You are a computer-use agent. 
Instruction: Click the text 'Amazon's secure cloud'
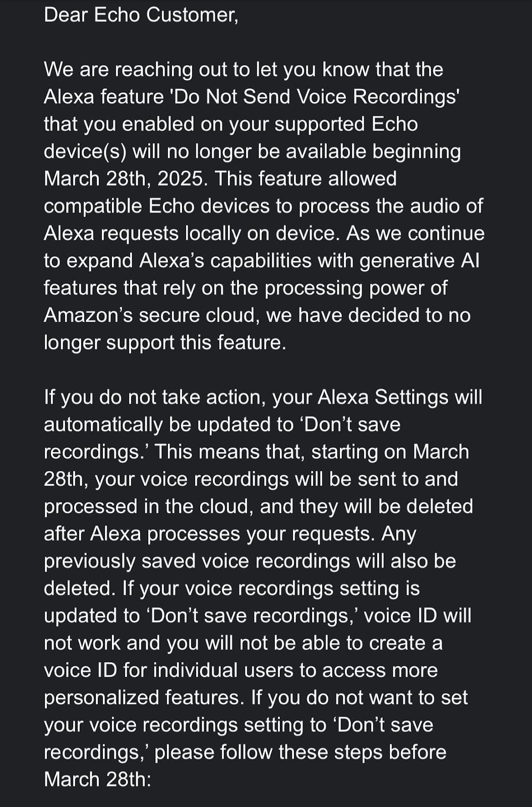point(151,315)
